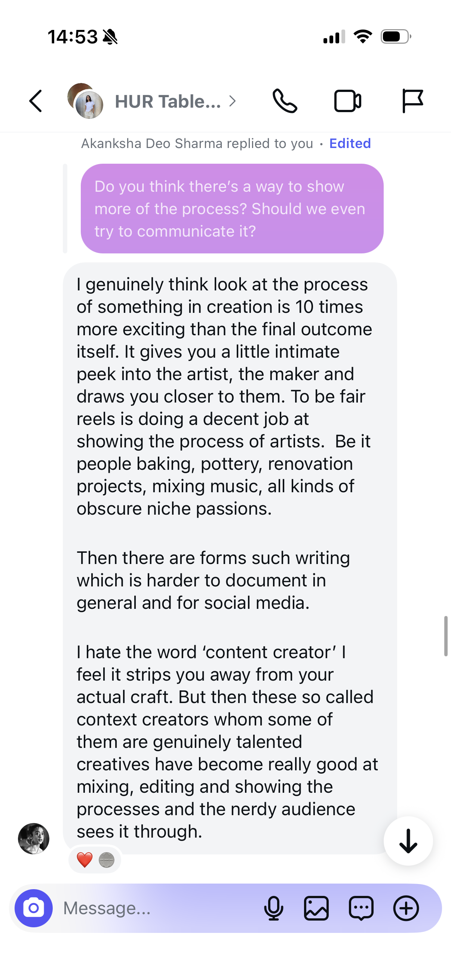This screenshot has width=451, height=980.
Task: Jump to latest messages with down arrow
Action: pyautogui.click(x=408, y=841)
